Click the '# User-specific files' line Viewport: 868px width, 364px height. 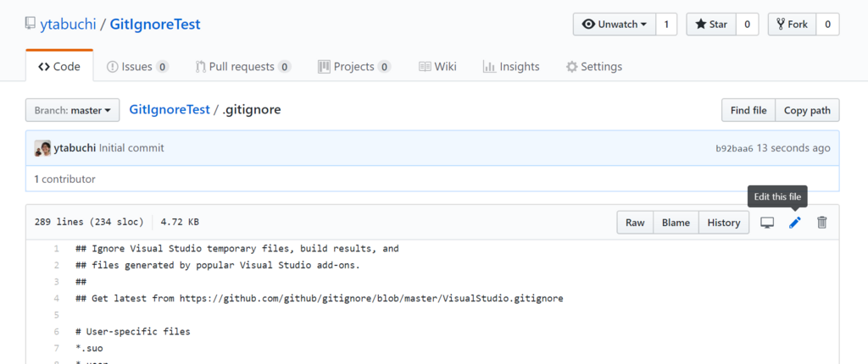(x=133, y=332)
